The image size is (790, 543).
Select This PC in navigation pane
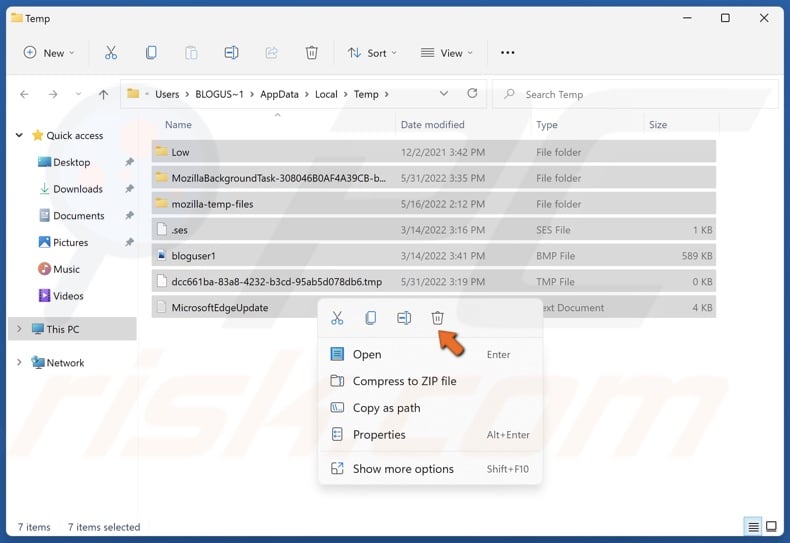click(x=72, y=329)
